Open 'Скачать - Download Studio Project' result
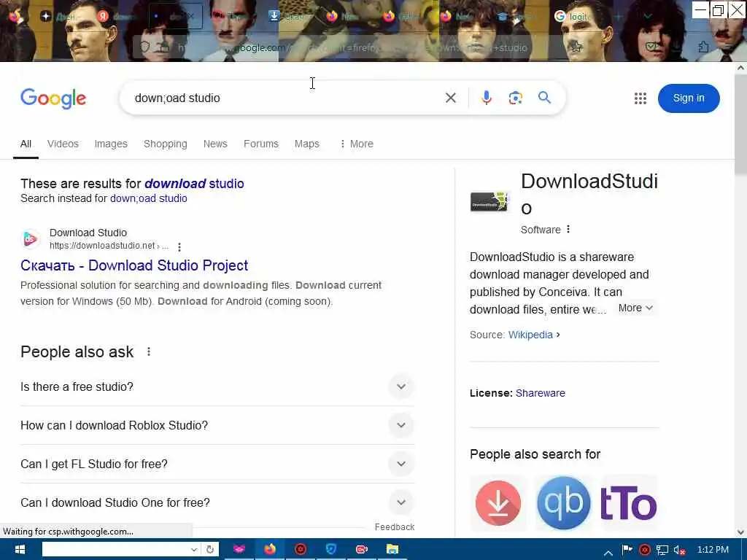The width and height of the screenshot is (747, 560). pyautogui.click(x=134, y=265)
